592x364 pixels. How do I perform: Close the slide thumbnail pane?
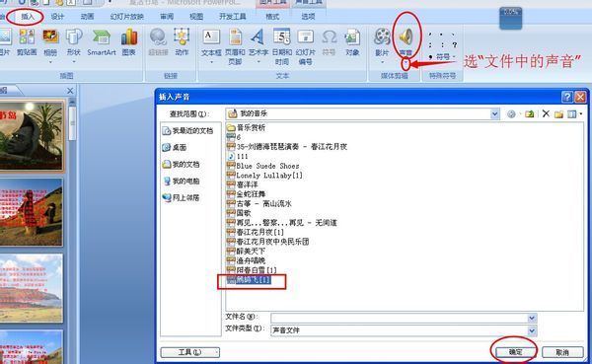click(70, 91)
